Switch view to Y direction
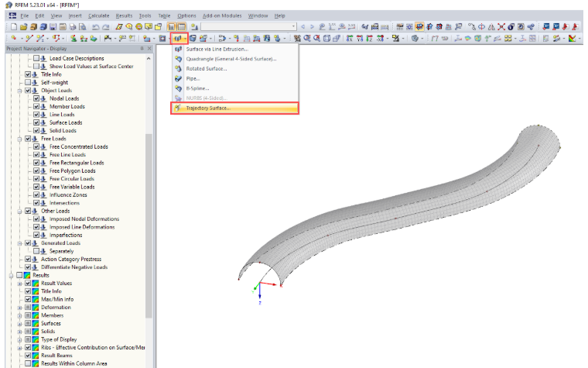The height and width of the screenshot is (368, 588). tap(360, 38)
